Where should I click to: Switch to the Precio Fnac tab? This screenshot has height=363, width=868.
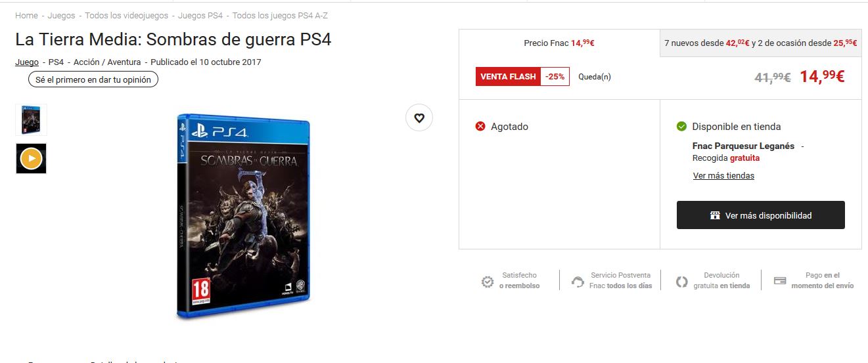[559, 43]
